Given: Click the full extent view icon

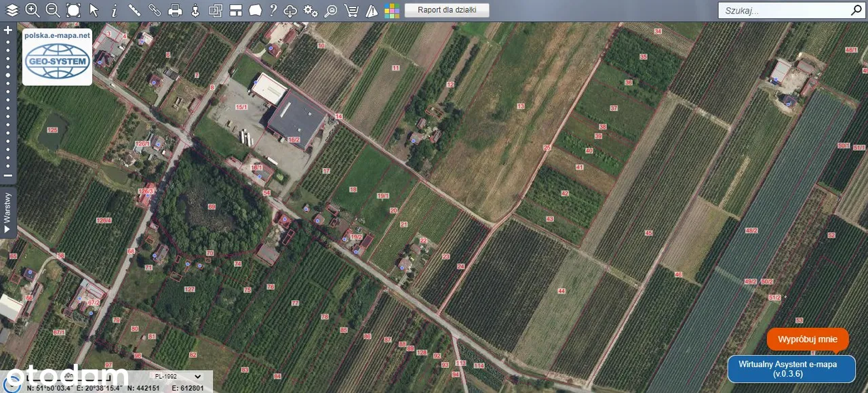Looking at the screenshot, I should (73, 10).
